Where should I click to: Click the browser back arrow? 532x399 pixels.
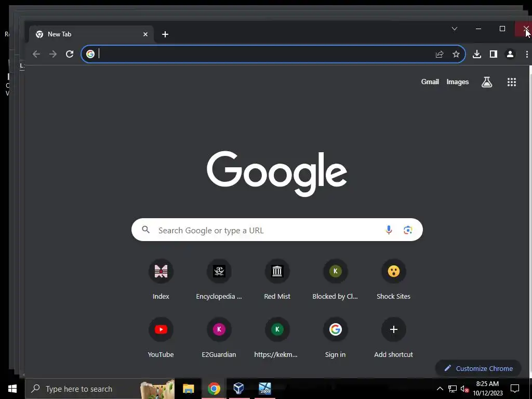[36, 54]
